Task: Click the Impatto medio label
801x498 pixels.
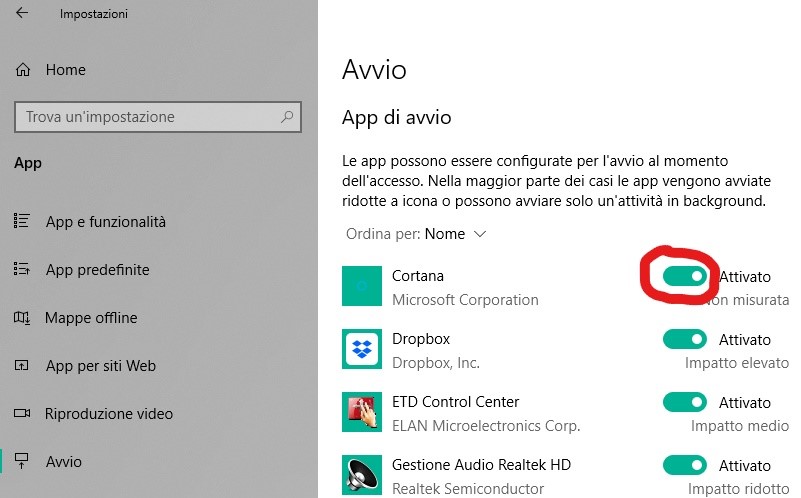Action: [740, 426]
